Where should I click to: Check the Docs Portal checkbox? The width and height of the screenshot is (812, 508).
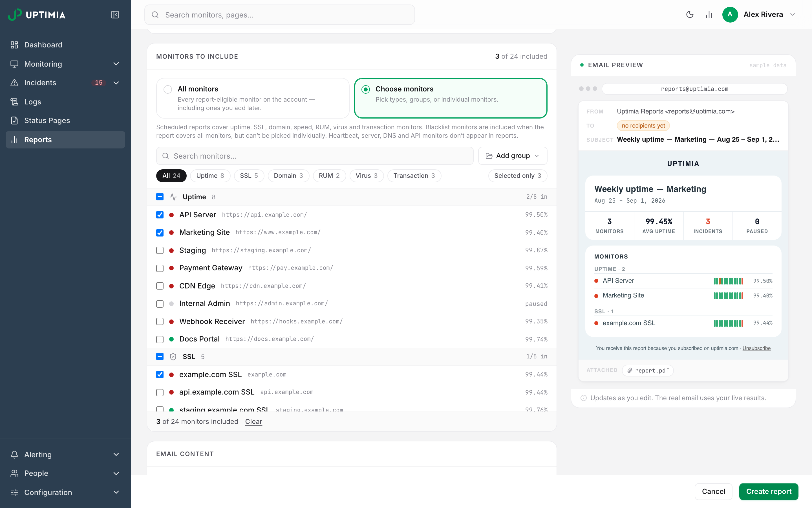[x=160, y=339]
